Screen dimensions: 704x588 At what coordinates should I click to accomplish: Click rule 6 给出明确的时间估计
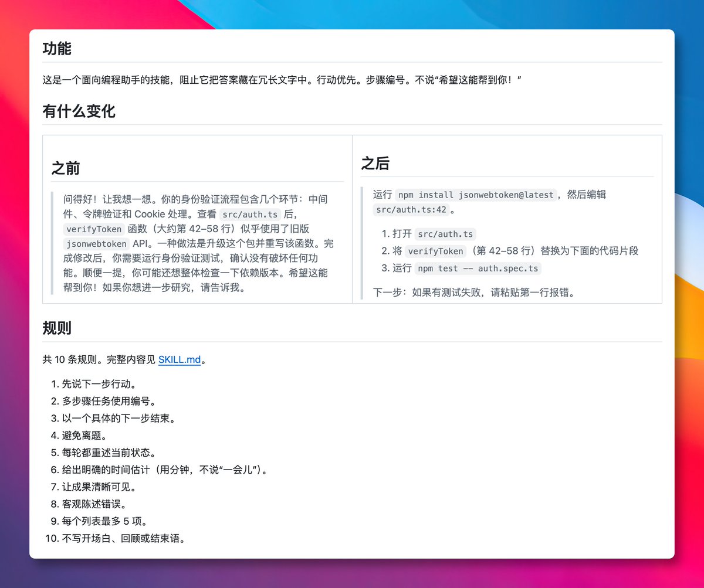(x=165, y=470)
